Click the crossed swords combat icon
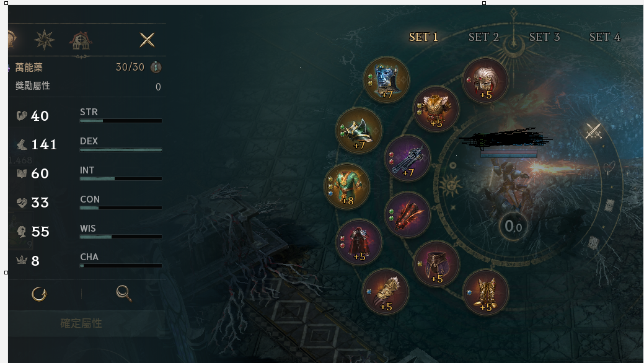The height and width of the screenshot is (363, 644). tap(593, 131)
